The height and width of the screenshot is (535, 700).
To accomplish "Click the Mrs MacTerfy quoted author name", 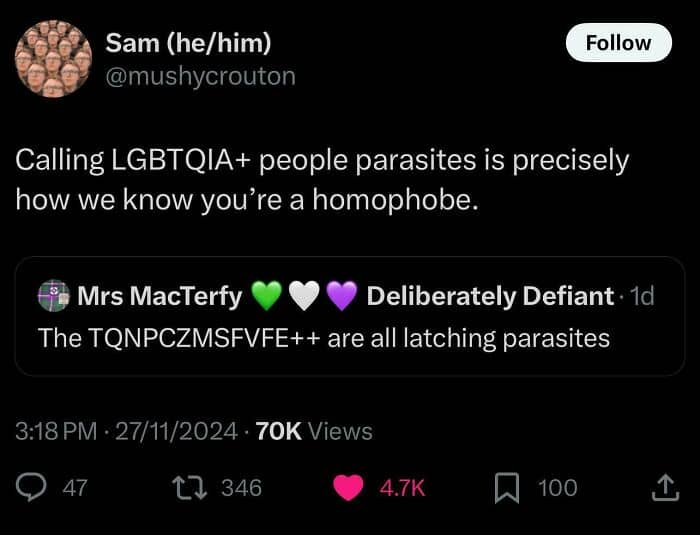I will (160, 296).
